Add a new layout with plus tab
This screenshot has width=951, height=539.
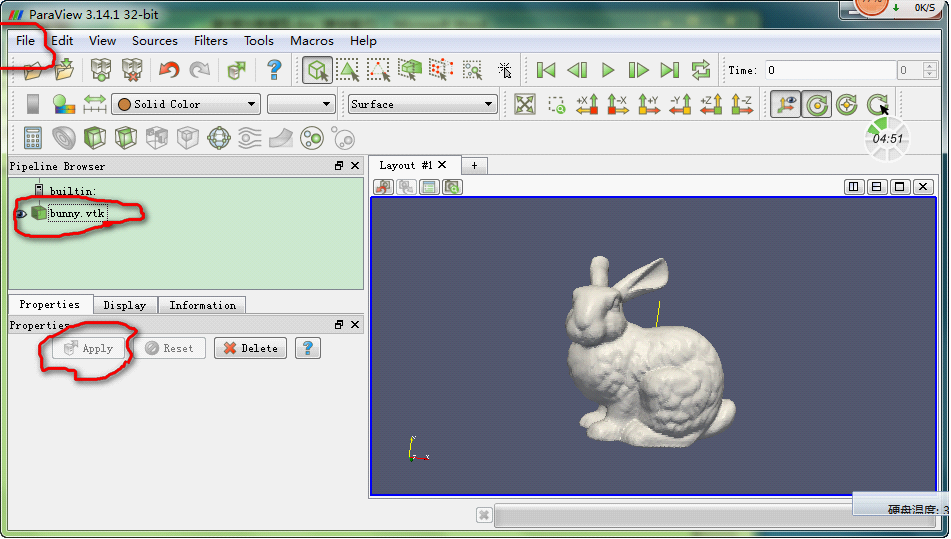474,166
